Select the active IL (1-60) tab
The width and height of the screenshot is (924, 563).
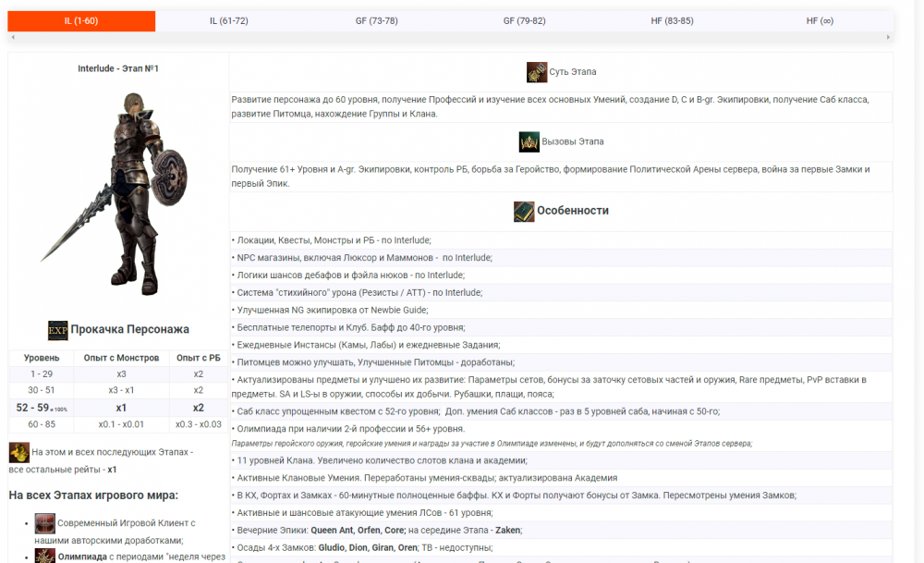click(81, 20)
